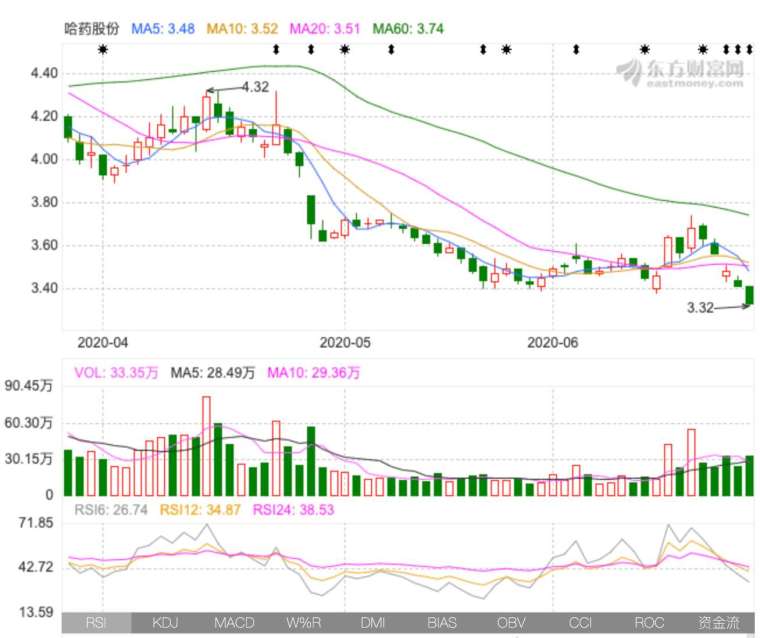The height and width of the screenshot is (638, 760).
Task: Click the 4.40 price axis label
Action: [44, 74]
